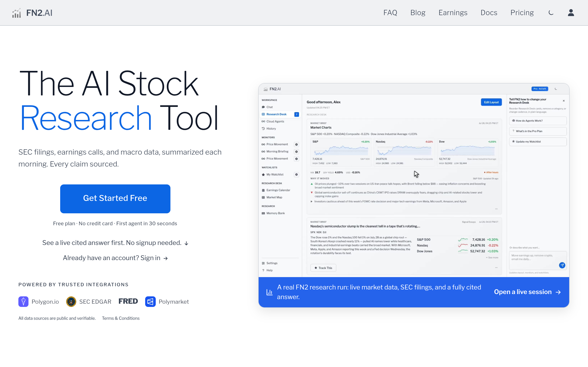Open the Docs navigation link
The image size is (588, 367).
[x=489, y=13]
